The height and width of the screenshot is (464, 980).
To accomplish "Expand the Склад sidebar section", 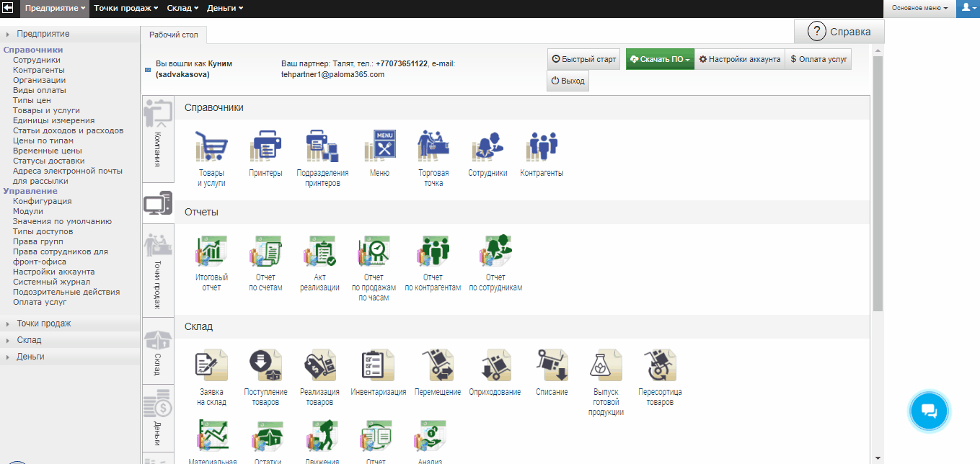I will pos(29,340).
